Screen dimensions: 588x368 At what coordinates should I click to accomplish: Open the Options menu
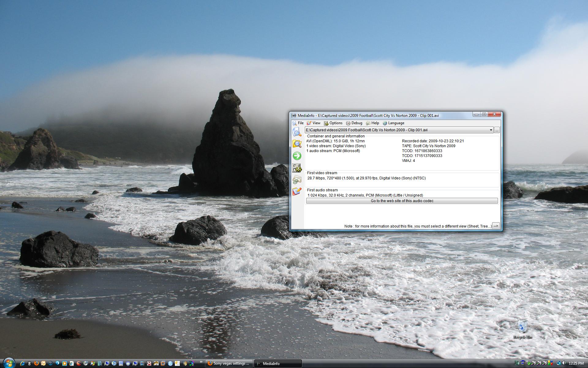[x=333, y=123]
